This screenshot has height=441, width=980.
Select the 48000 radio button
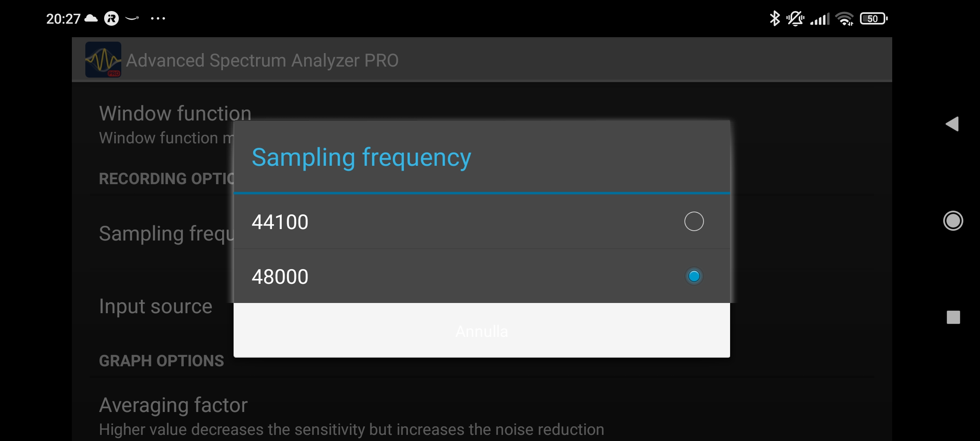tap(694, 276)
